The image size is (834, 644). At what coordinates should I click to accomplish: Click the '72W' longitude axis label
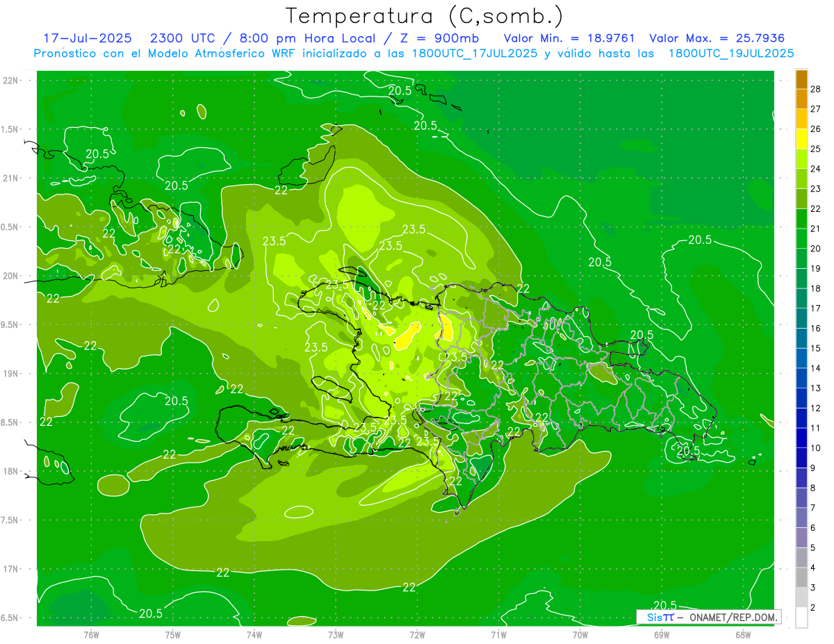click(417, 635)
